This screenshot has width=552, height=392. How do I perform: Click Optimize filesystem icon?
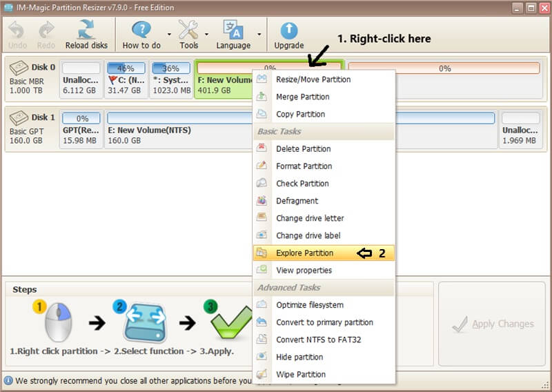click(262, 304)
